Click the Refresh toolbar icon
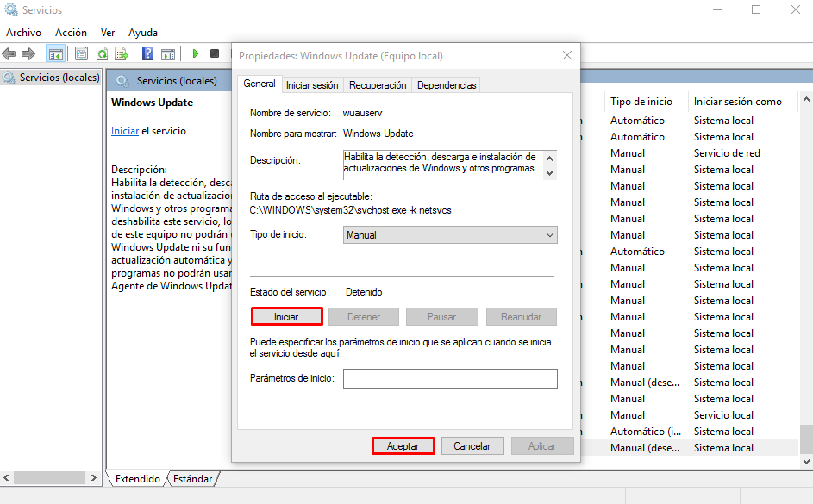 (102, 53)
